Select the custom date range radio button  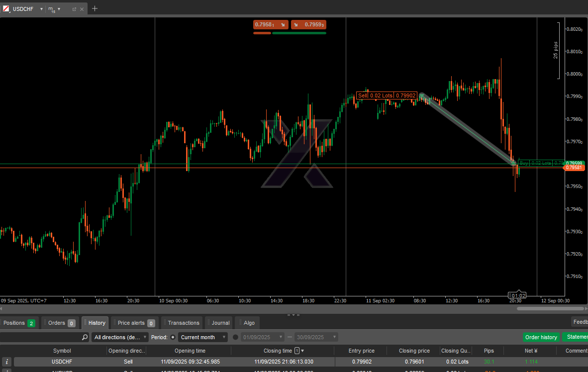tap(235, 337)
